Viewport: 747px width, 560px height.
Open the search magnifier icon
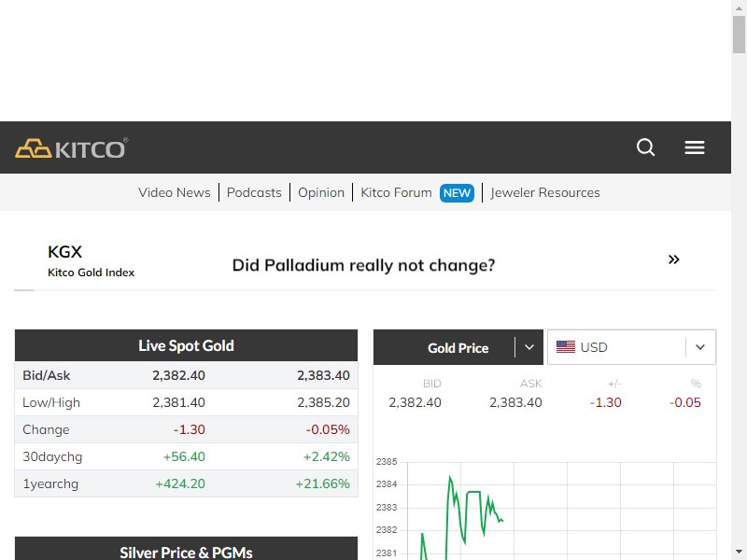click(x=645, y=147)
